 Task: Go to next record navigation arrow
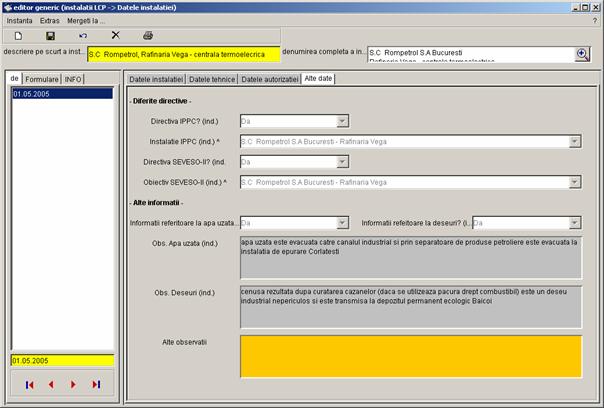(x=73, y=384)
